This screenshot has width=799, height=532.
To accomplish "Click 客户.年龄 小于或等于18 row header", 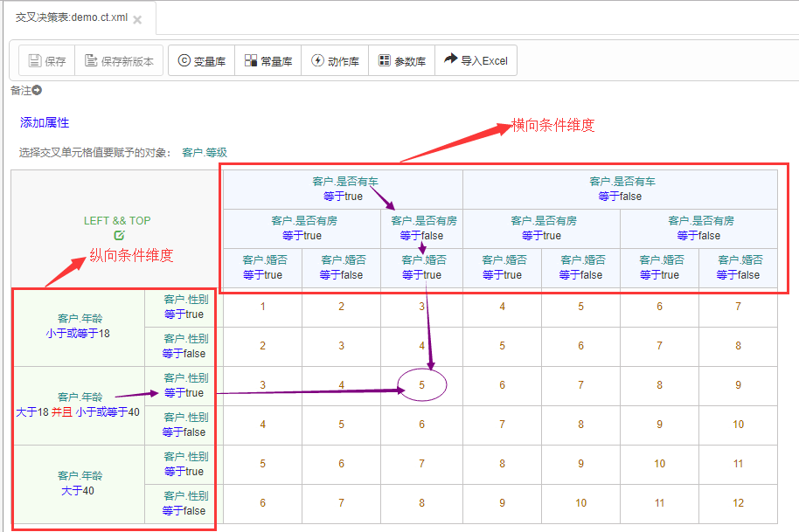I will tap(78, 327).
